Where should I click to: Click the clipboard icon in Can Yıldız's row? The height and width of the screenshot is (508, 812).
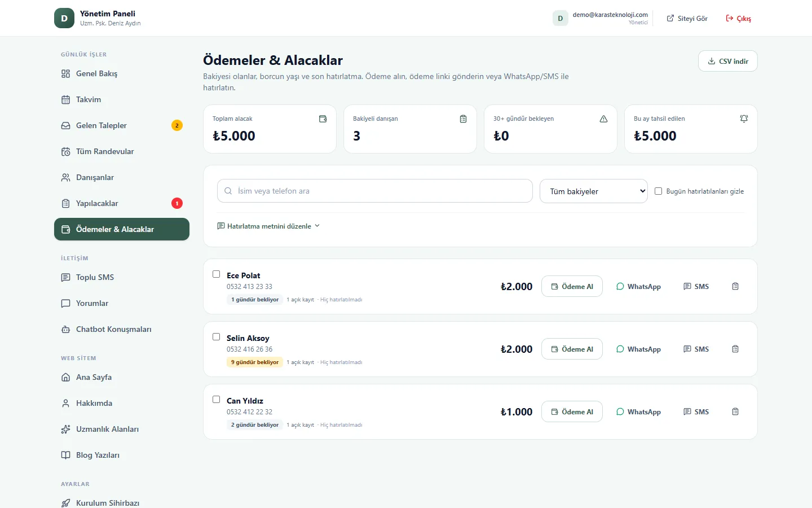tap(735, 412)
